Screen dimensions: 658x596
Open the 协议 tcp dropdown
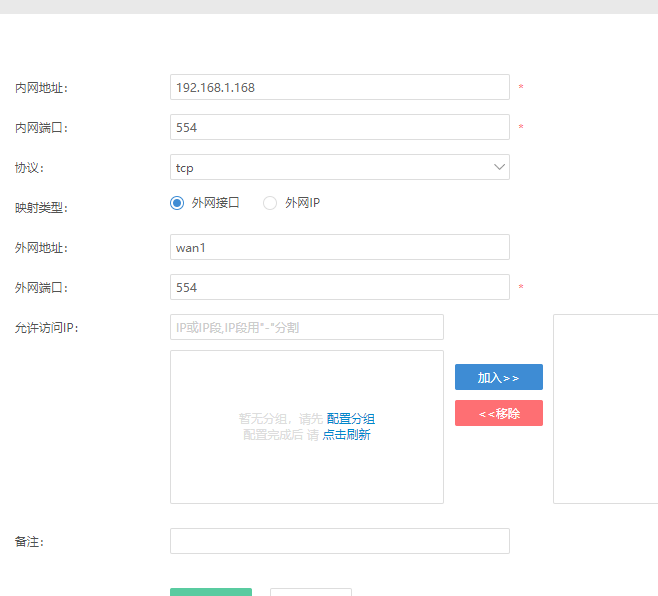(x=339, y=167)
